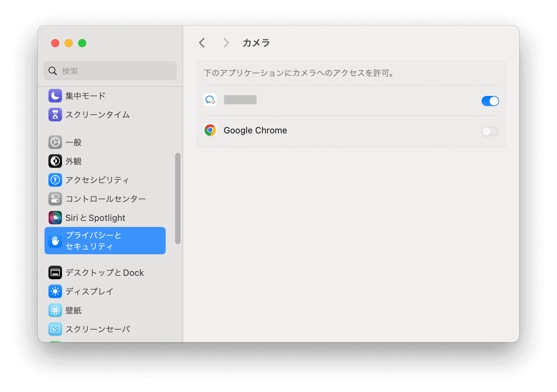This screenshot has width=557, height=392.
Task: Click the magnifying glass search icon
Action: pos(53,71)
